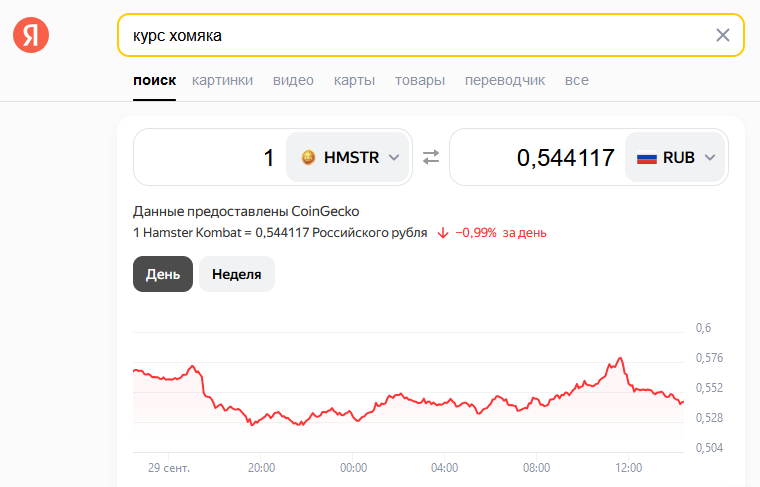Screen dimensions: 760x487
Task: Click the 0,504 axis value
Action: point(709,448)
